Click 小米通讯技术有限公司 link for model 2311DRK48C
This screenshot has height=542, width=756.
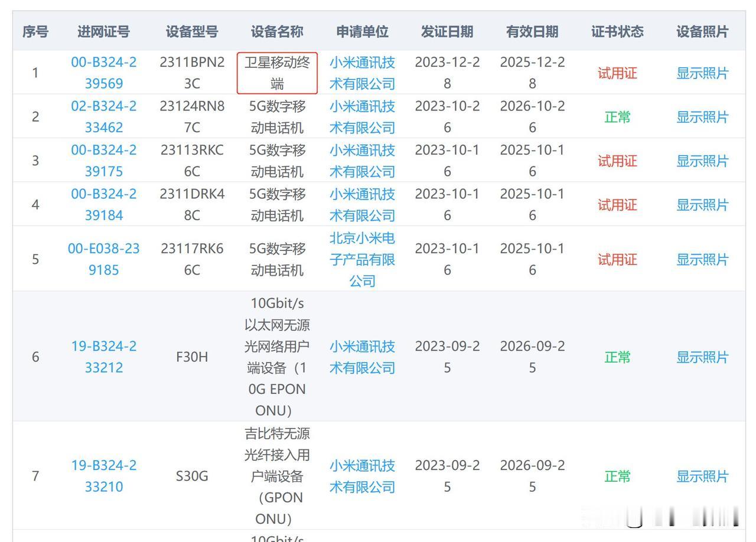(362, 204)
